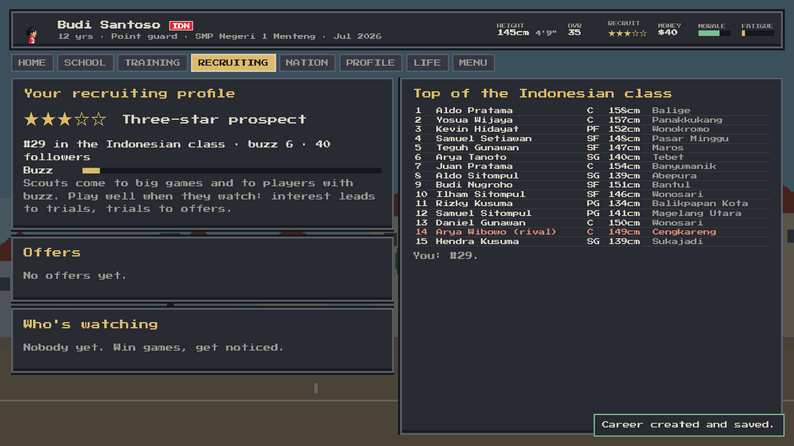The height and width of the screenshot is (446, 794).
Task: Go to the NATION tab
Action: point(307,63)
